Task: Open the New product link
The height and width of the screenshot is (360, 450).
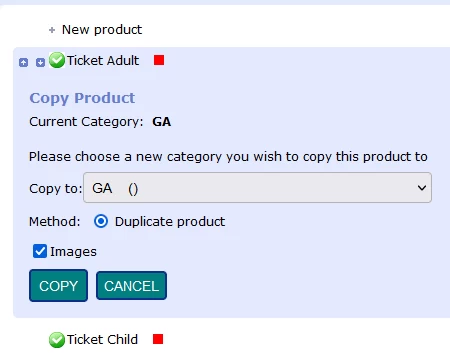Action: (102, 30)
